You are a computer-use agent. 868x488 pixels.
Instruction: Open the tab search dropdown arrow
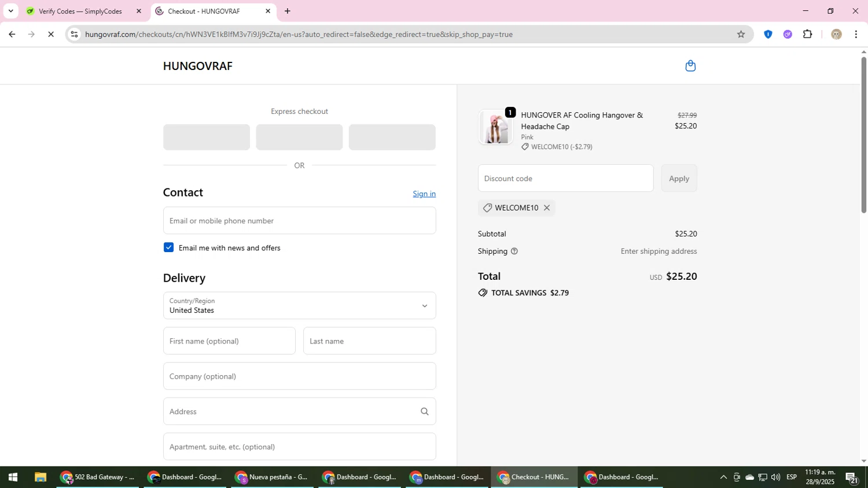10,11
